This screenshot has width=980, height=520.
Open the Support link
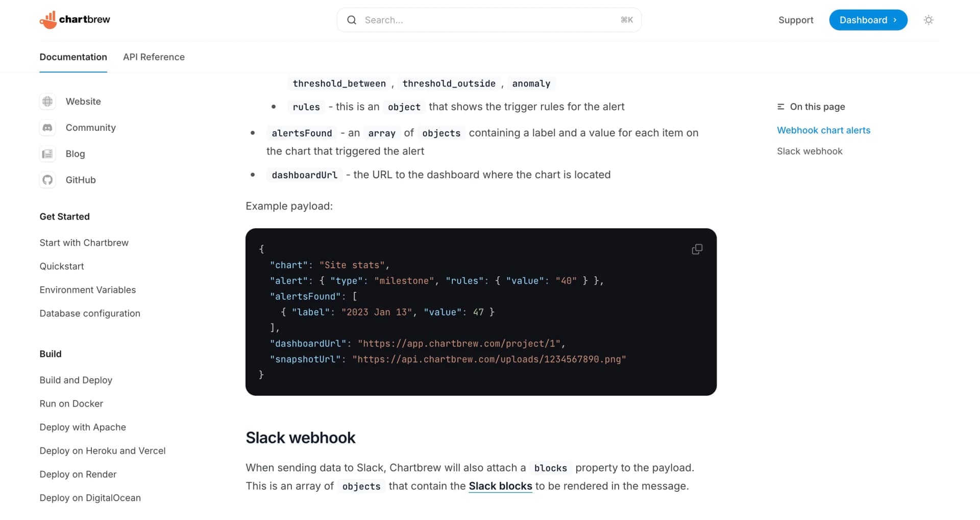(x=795, y=20)
